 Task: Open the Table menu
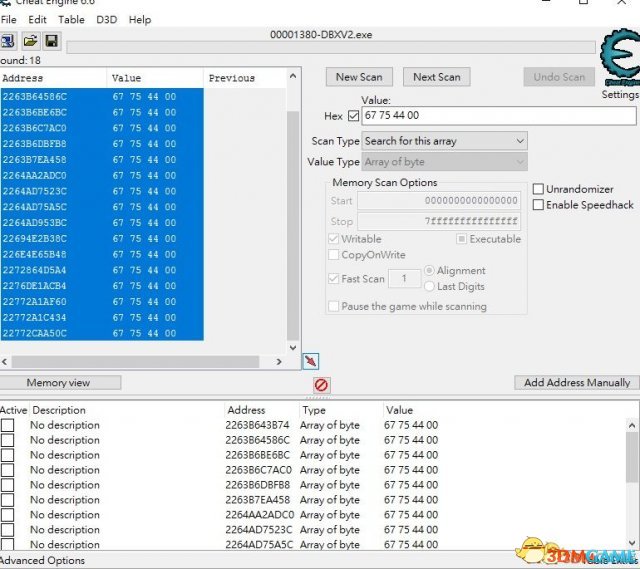click(x=71, y=19)
